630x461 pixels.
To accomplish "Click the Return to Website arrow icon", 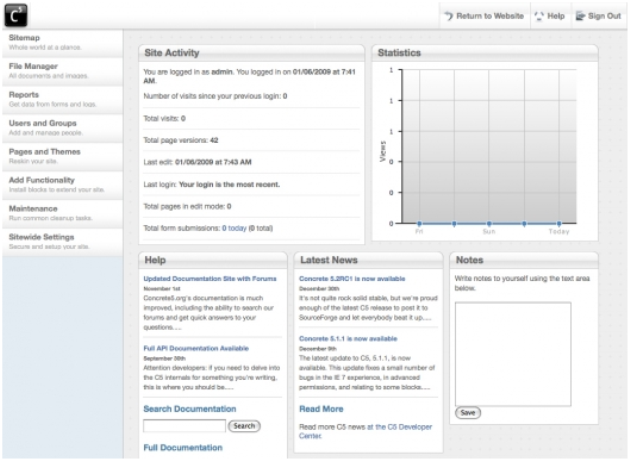I will coord(447,16).
